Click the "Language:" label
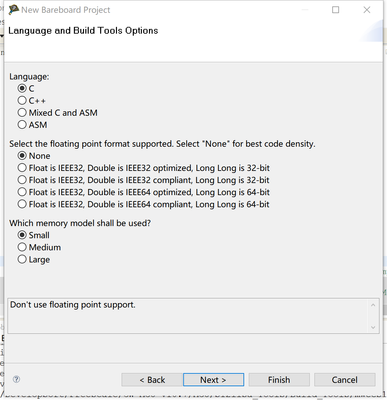The height and width of the screenshot is (400, 387). pyautogui.click(x=29, y=76)
